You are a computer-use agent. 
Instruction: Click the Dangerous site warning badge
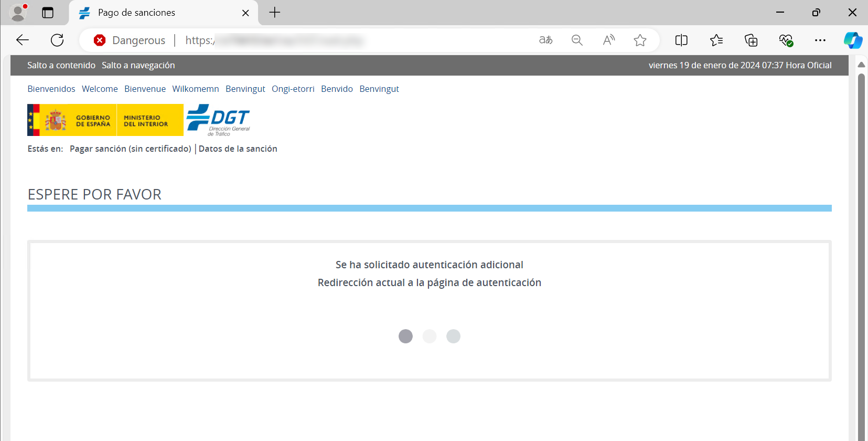click(x=130, y=40)
